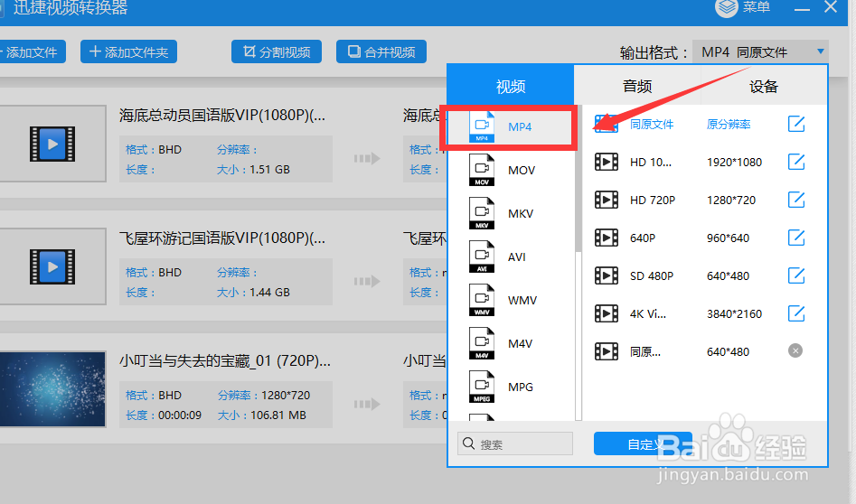Click the 合并视频 button
Viewport: 856px width, 504px height.
[381, 51]
